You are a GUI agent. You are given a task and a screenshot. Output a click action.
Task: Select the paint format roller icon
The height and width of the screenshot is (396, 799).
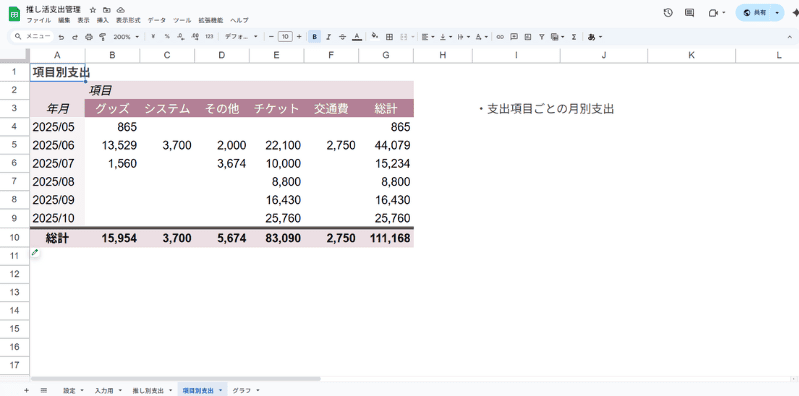point(102,37)
